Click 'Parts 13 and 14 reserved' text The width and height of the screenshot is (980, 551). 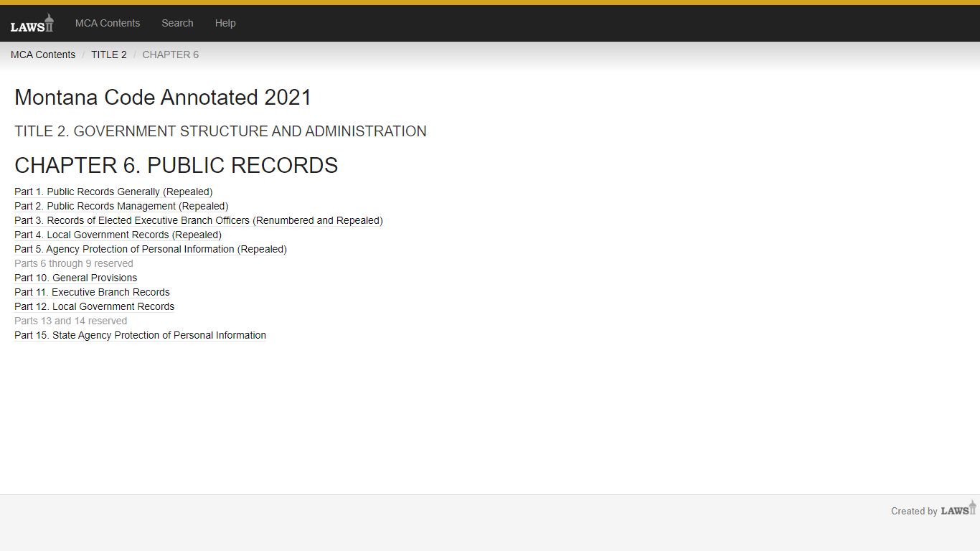coord(70,321)
